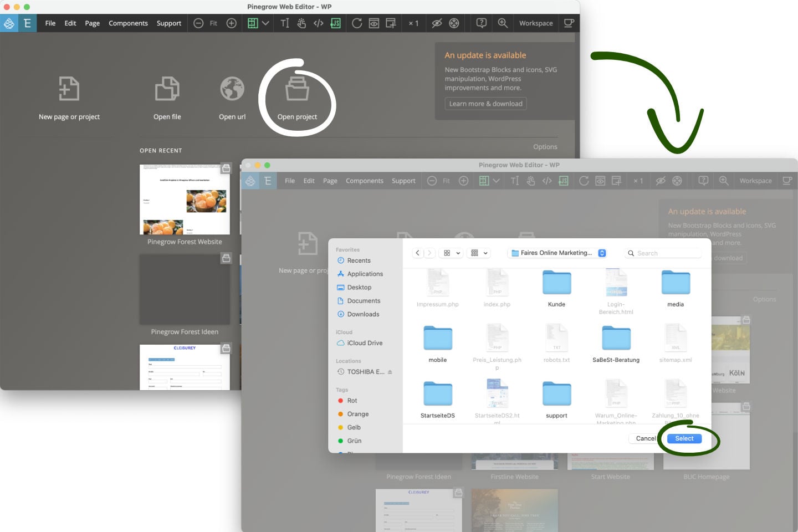Screen dimensions: 798x532
Task: Click the Open project icon
Action: pyautogui.click(x=297, y=89)
